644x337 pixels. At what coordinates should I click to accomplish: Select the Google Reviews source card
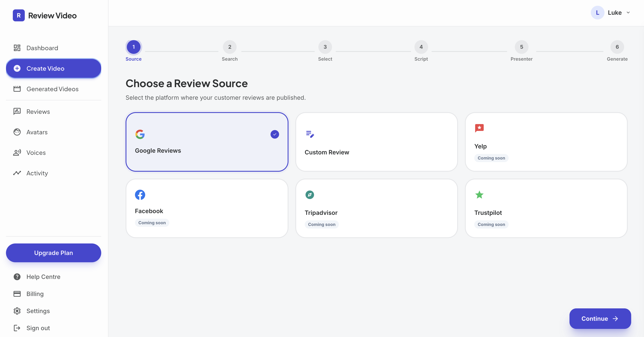coord(207,142)
